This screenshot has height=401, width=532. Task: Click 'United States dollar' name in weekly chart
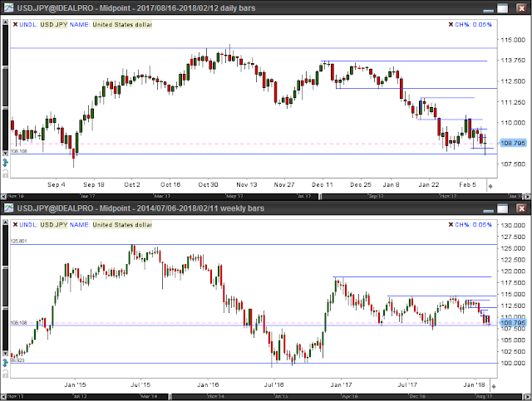click(122, 224)
